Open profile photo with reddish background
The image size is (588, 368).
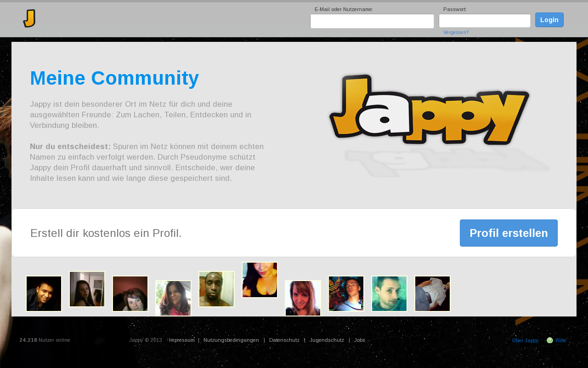point(130,293)
